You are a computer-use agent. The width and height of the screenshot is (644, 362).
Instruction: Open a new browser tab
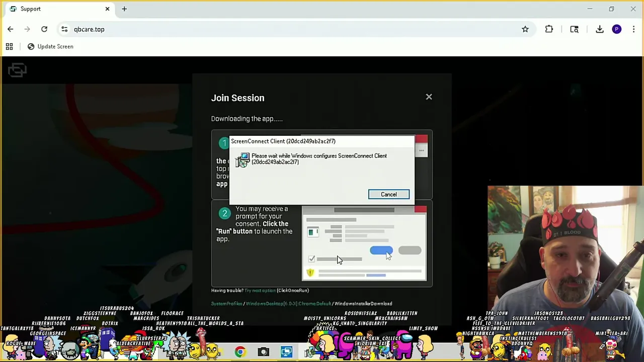pyautogui.click(x=124, y=9)
